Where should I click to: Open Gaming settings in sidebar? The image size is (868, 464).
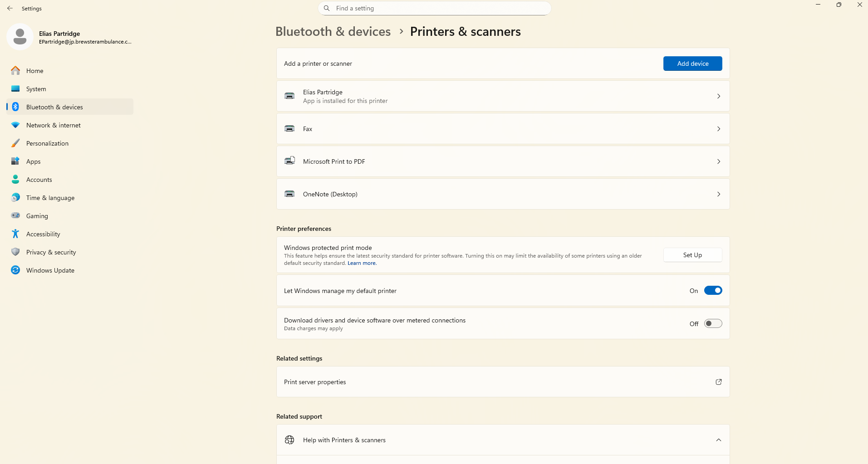click(x=70, y=216)
